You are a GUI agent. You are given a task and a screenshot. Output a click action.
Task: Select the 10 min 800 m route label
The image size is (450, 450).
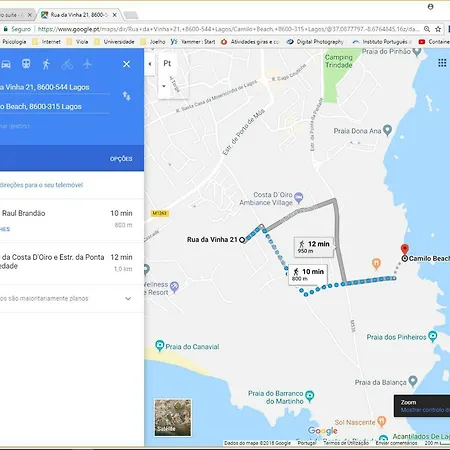308,275
